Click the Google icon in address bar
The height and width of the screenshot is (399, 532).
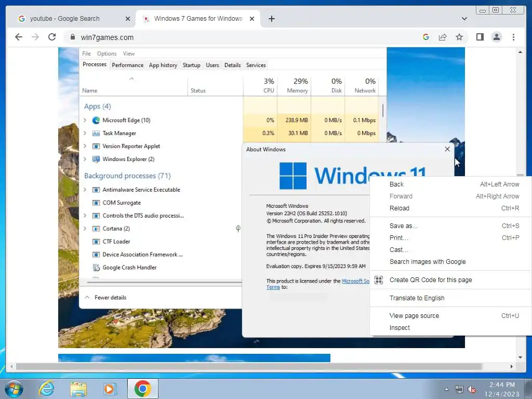426,37
